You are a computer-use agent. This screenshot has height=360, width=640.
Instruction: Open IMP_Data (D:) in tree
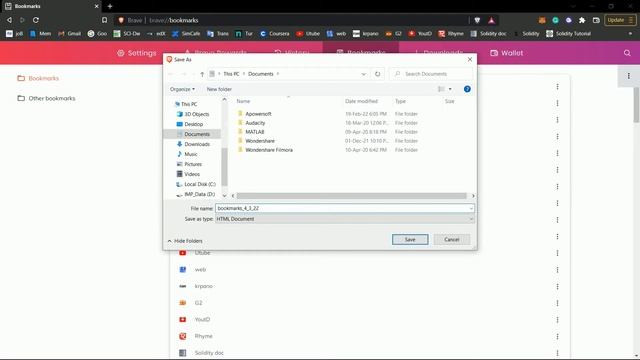point(199,194)
